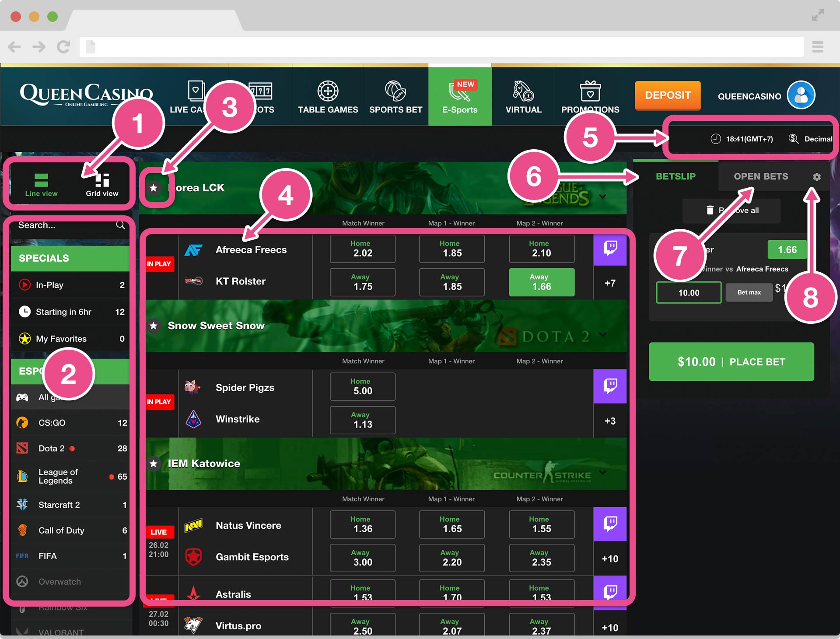840x639 pixels.
Task: Expand +10 markets for Virtus.pro match
Action: click(610, 628)
